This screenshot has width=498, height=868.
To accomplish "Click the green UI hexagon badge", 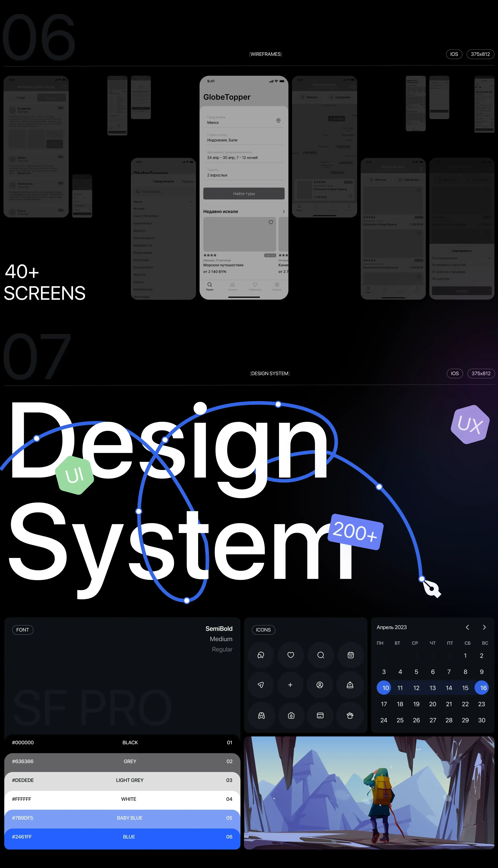I will click(x=75, y=475).
